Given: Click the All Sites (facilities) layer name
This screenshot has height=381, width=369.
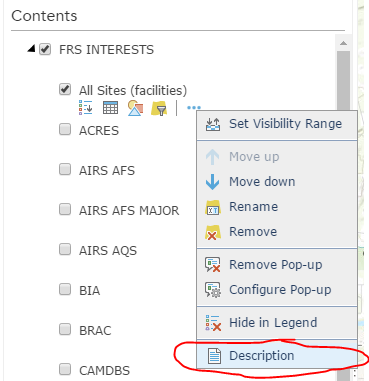Looking at the screenshot, I should tap(133, 90).
